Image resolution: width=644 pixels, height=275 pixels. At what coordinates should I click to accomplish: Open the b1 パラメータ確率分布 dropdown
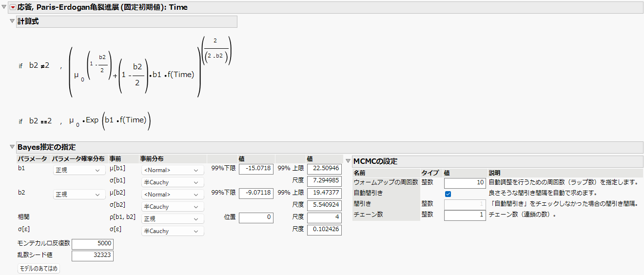pos(78,170)
